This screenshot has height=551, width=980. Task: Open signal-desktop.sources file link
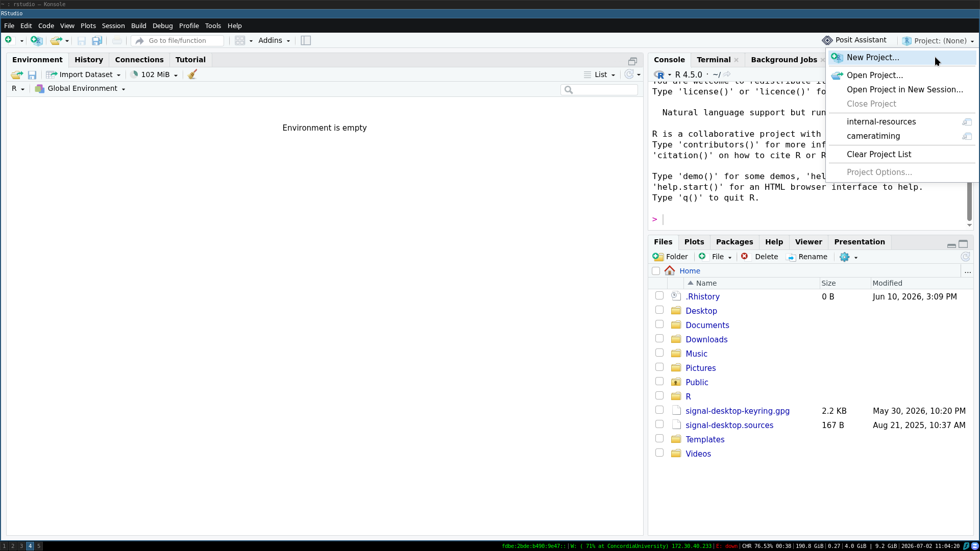tap(729, 425)
